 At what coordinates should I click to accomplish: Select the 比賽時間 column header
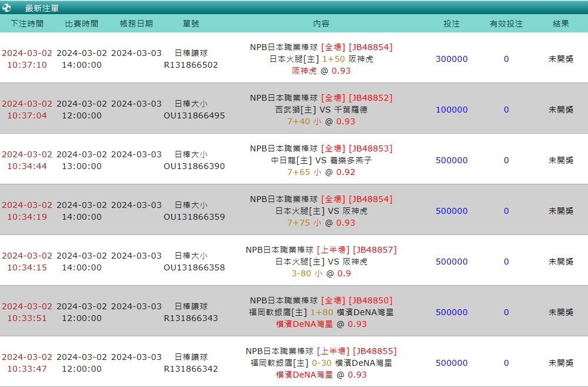tap(82, 24)
